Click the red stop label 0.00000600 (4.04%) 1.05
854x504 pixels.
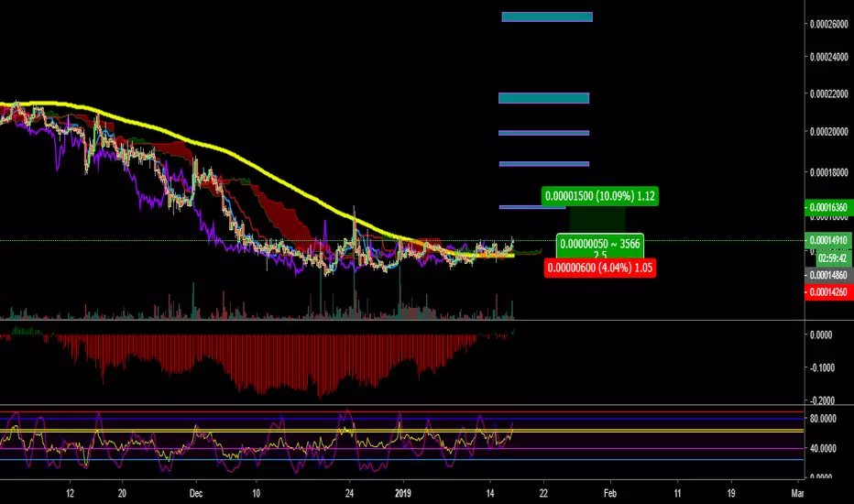click(x=599, y=268)
